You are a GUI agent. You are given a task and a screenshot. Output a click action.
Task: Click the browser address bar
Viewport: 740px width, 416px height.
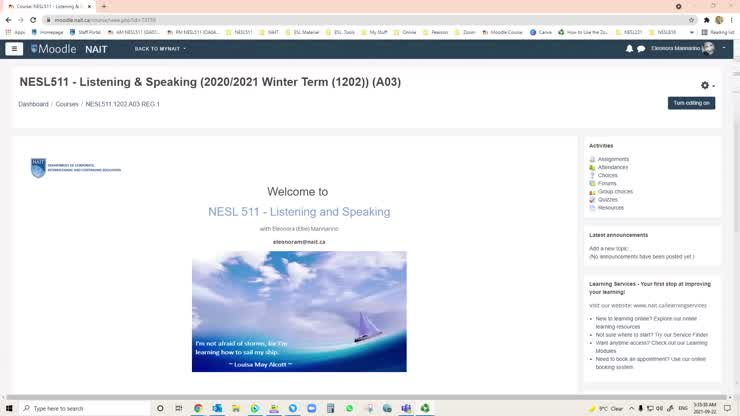(363, 20)
